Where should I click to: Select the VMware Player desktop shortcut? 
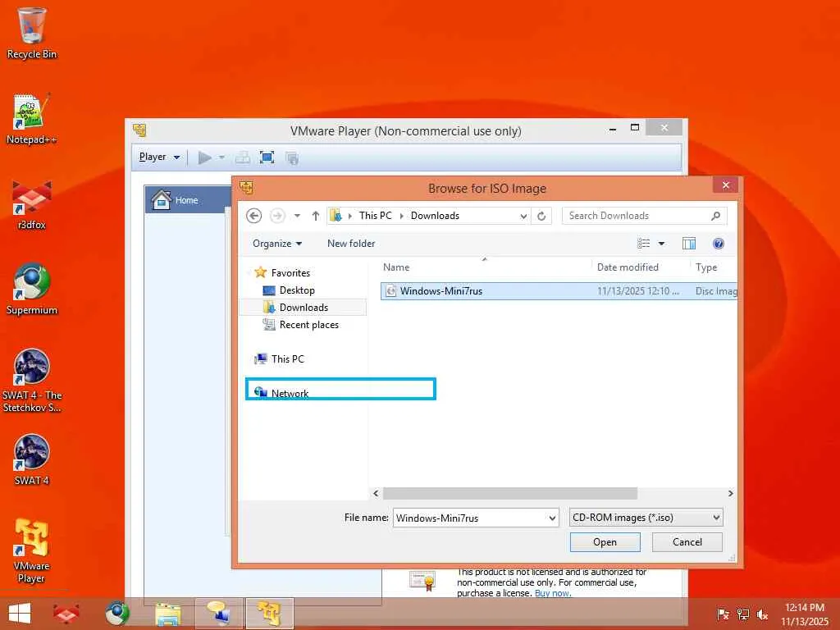click(32, 550)
